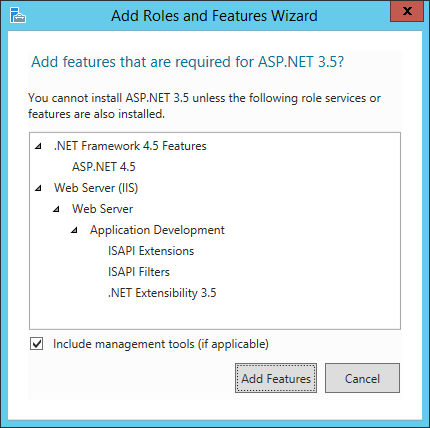430x428 pixels.
Task: Select the ISAPI Extensions entry
Action: point(151,251)
